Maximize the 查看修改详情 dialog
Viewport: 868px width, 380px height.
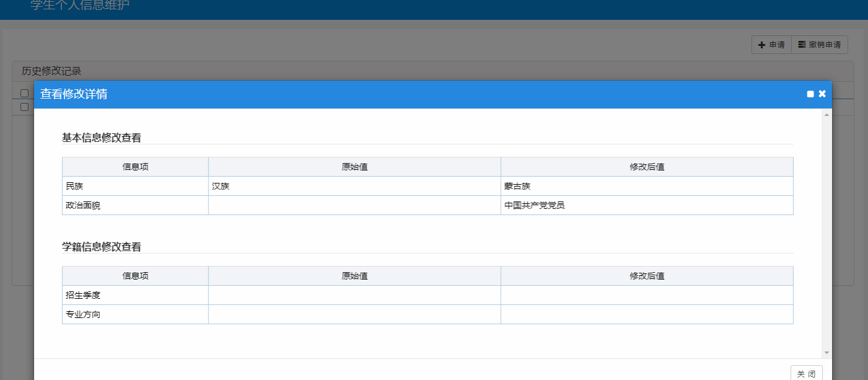point(810,94)
